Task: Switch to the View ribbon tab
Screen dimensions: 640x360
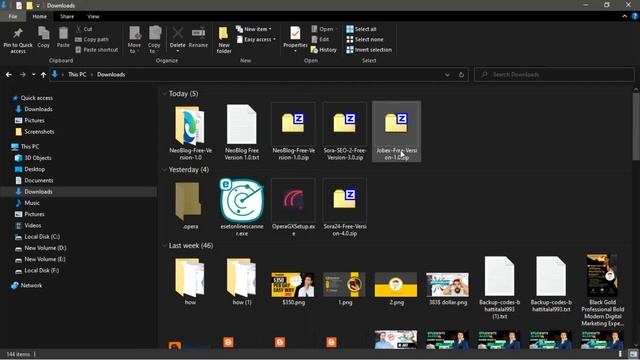Action: pyautogui.click(x=93, y=16)
